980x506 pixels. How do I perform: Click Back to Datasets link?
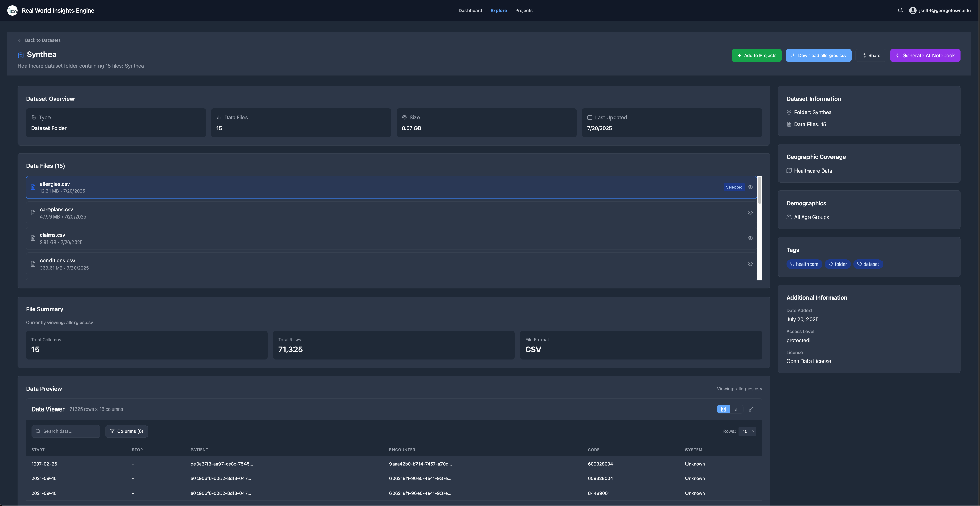[39, 40]
